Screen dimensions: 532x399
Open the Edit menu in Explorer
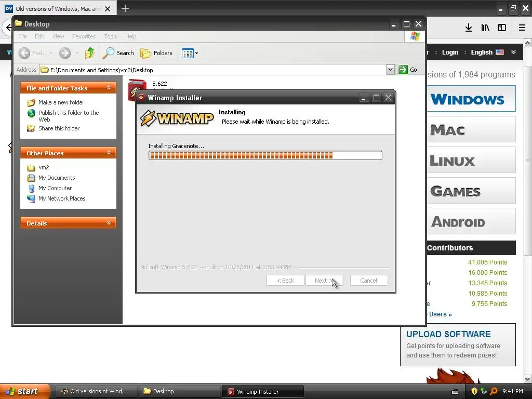(x=39, y=36)
